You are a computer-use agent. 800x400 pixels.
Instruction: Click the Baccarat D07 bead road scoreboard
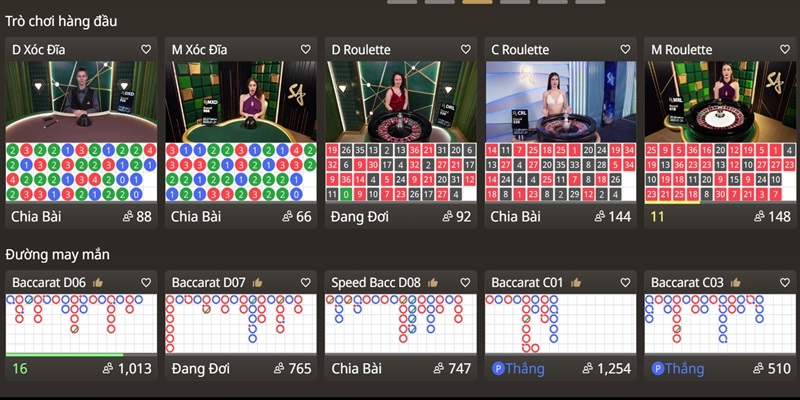[x=241, y=323]
